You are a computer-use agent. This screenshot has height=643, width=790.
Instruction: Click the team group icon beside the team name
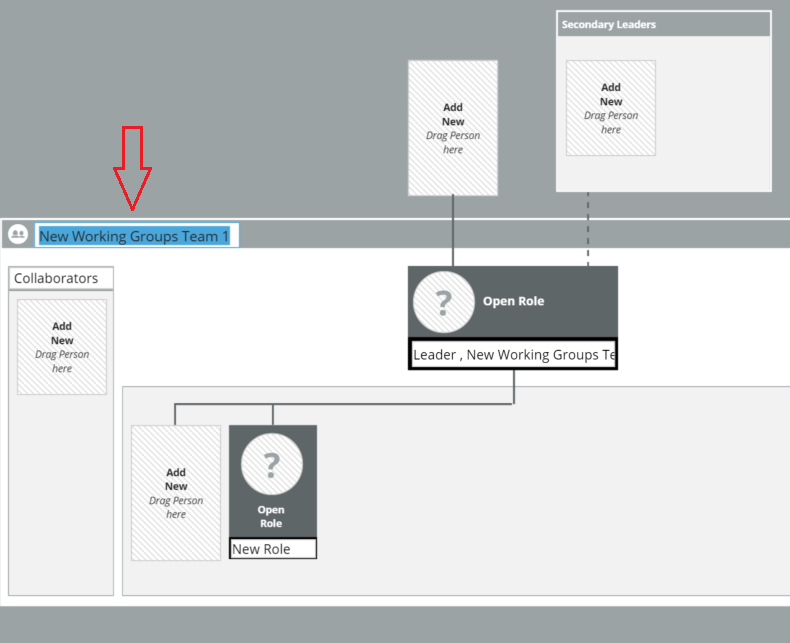pyautogui.click(x=18, y=235)
